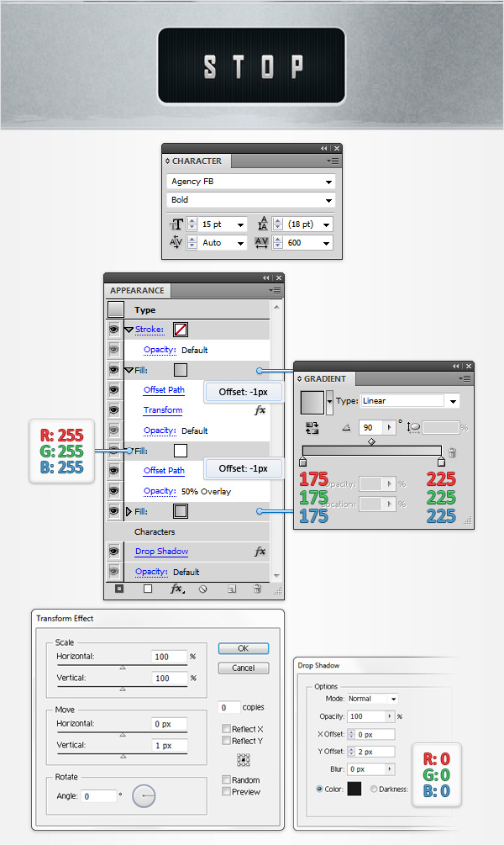Click the Appearance panel trash delete icon

click(257, 589)
